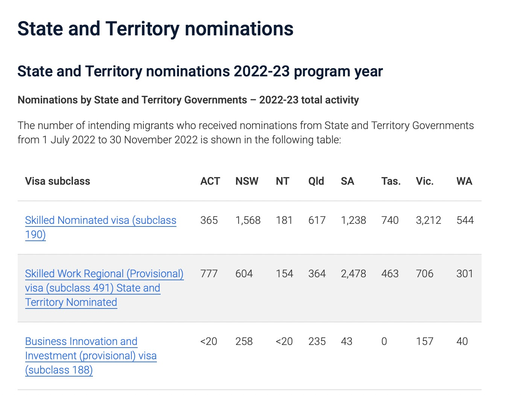Click the Tas. value 0 for subclass 188
532x395 pixels.
pyautogui.click(x=384, y=342)
